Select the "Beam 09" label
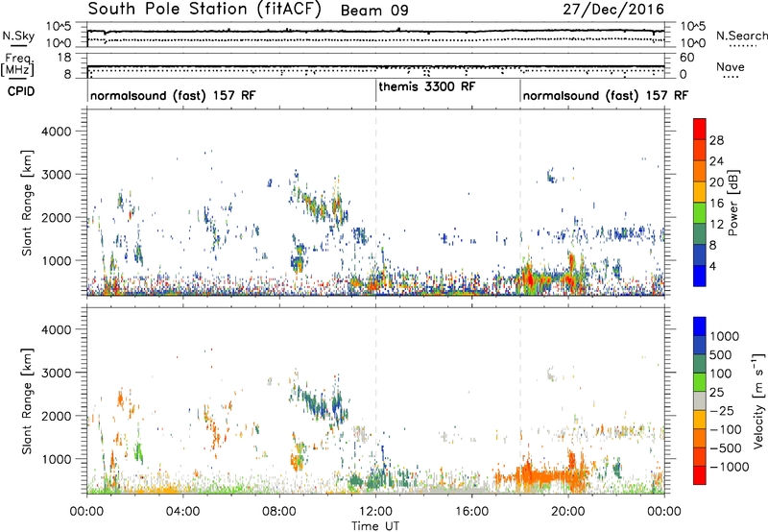Image resolution: width=768 pixels, height=532 pixels. (x=374, y=11)
